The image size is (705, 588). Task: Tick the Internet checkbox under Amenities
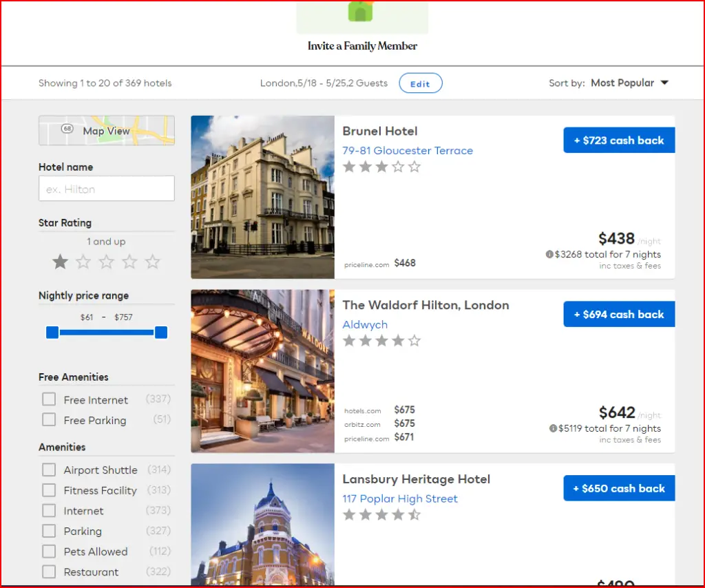[49, 511]
